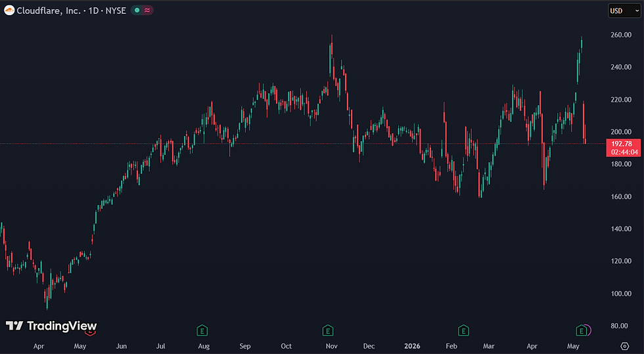Click the 220.00 price axis label
This screenshot has height=354, width=644.
621,99
